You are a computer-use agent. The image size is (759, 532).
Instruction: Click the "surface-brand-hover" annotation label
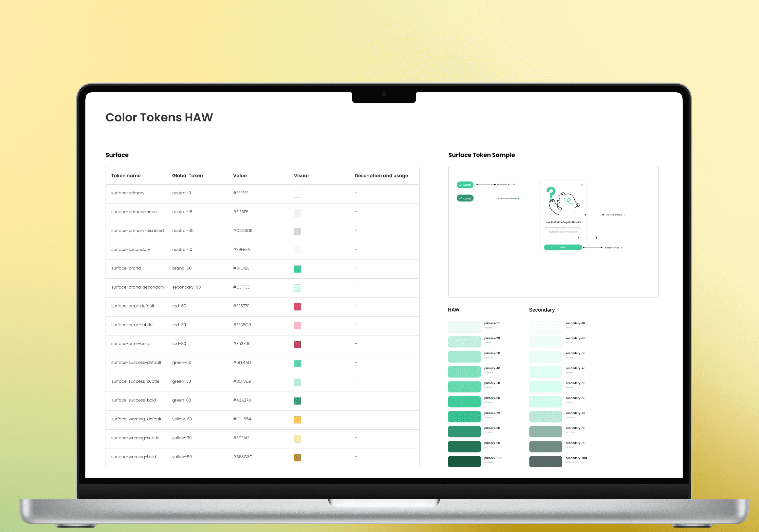tap(506, 198)
